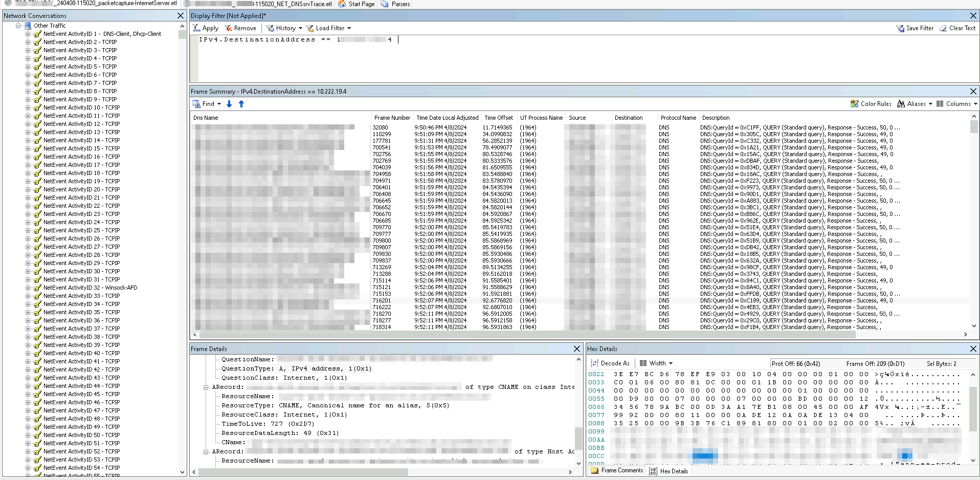
Task: Open the Find dropdown arrow
Action: [219, 104]
